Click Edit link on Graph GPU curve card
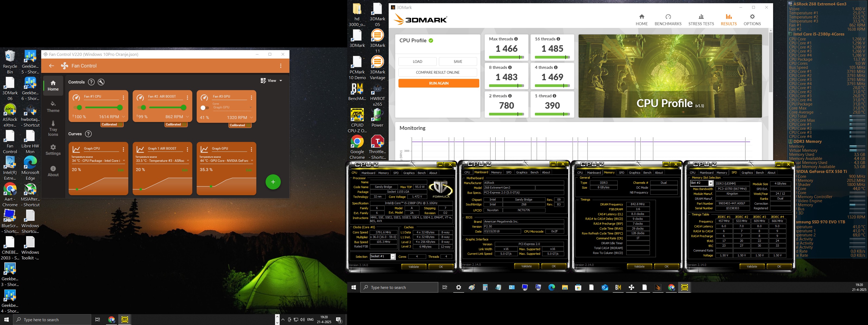868x325 pixels. 249,170
